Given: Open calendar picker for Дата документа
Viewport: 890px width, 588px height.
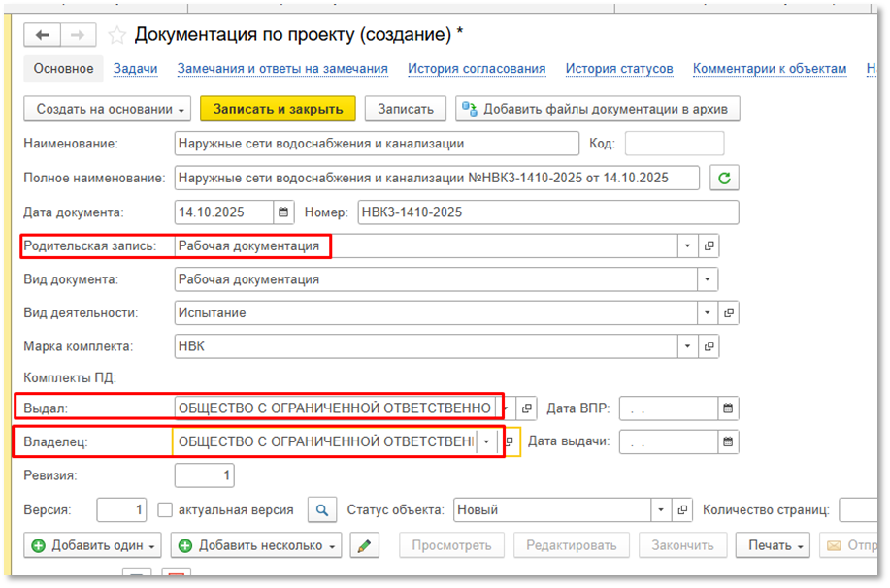Looking at the screenshot, I should click(283, 212).
